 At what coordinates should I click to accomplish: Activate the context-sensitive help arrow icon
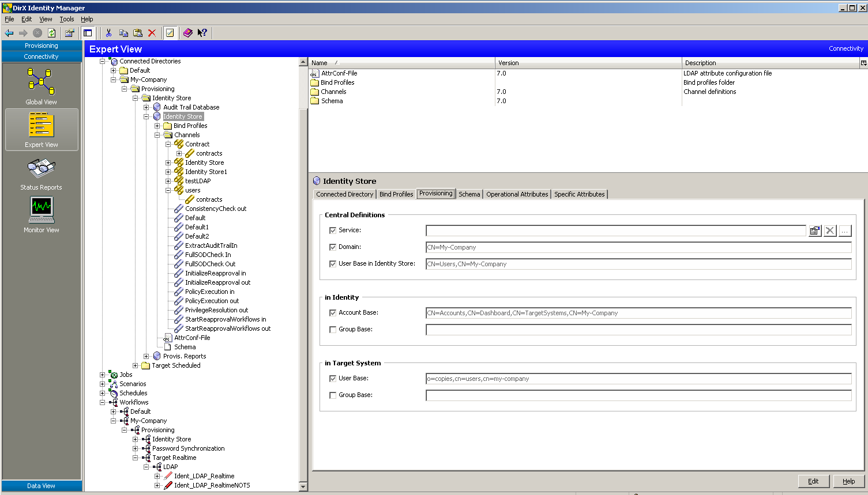[x=202, y=33]
